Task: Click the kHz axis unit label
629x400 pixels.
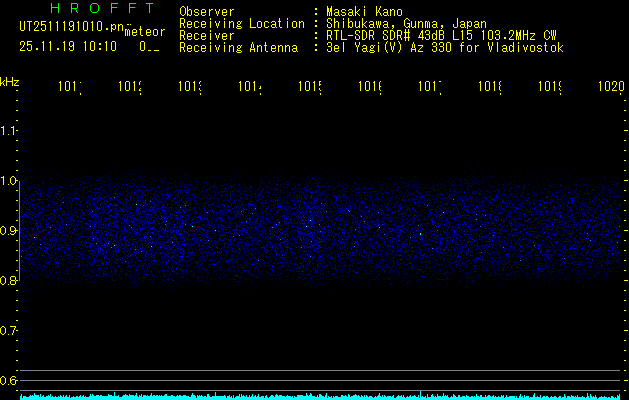Action: click(x=9, y=81)
